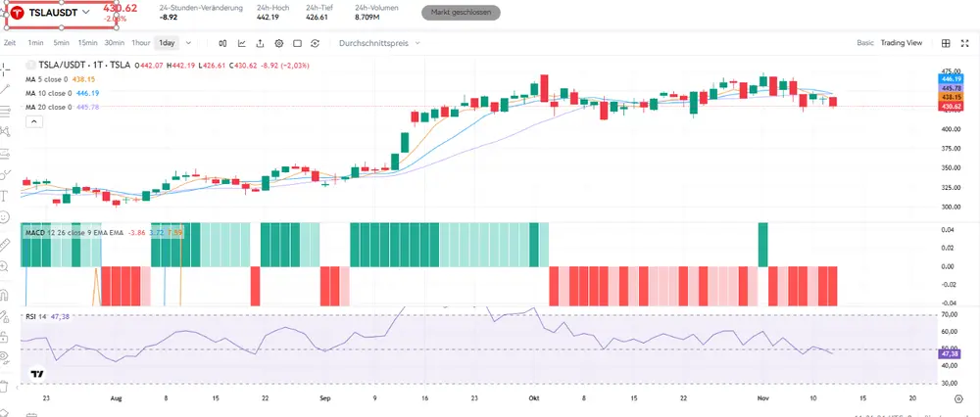Screen dimensions: 980x417
Task: Switch to fullscreen chart mode
Action: click(298, 43)
